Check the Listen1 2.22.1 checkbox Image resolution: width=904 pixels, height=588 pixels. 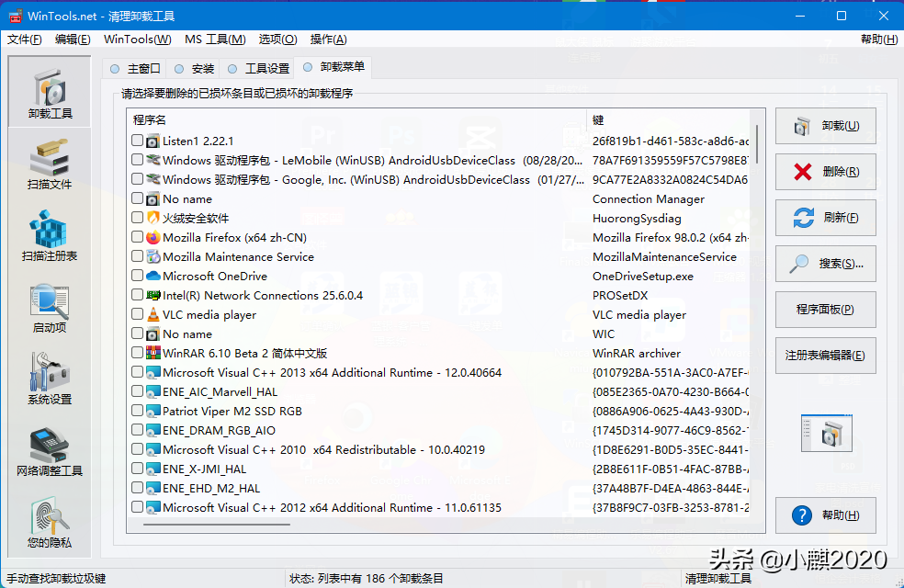[x=137, y=140]
